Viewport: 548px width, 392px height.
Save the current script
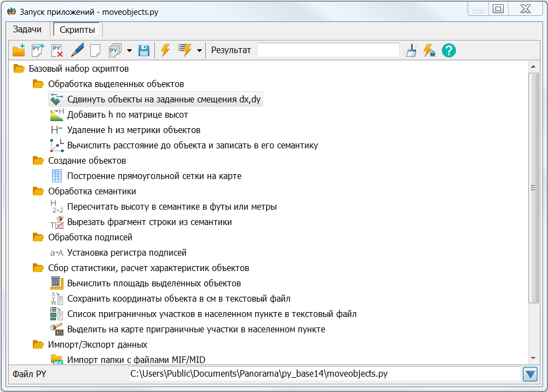144,50
